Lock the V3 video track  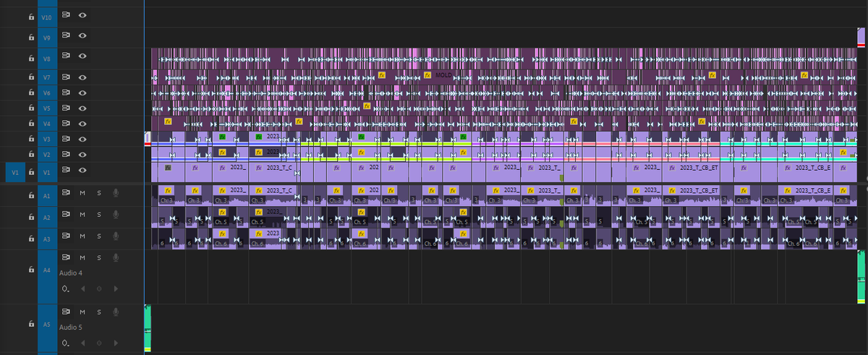[31, 139]
